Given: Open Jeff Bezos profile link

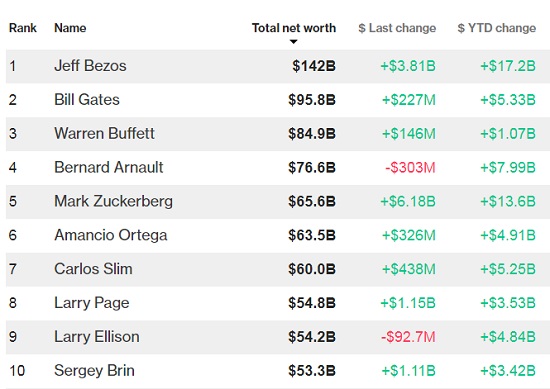Looking at the screenshot, I should tap(90, 66).
